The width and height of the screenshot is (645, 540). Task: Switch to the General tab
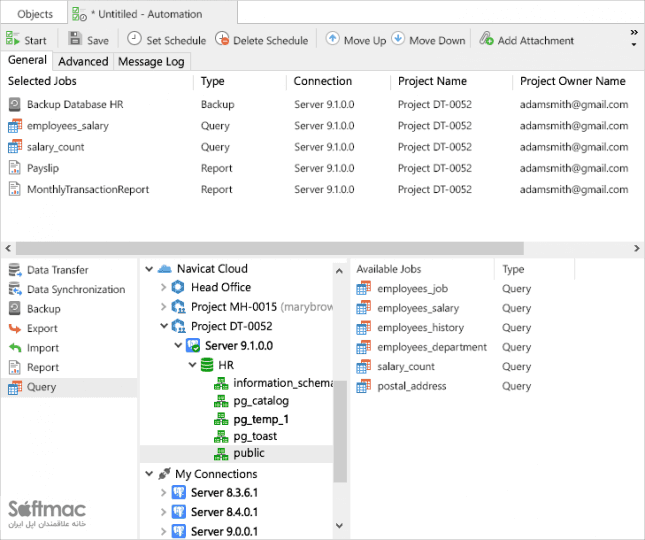(27, 60)
